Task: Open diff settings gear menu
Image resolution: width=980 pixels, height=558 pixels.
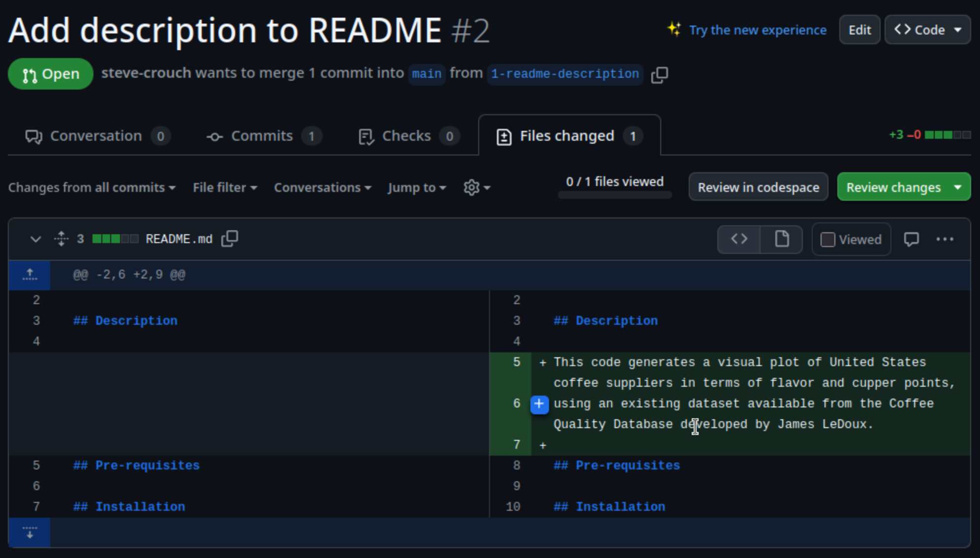Action: [x=477, y=187]
